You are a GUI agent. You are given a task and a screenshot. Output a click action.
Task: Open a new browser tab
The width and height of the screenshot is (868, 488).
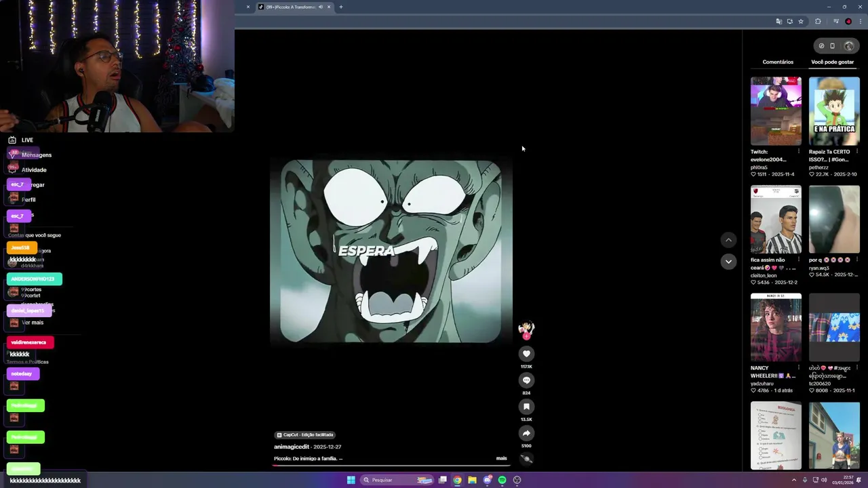[341, 7]
